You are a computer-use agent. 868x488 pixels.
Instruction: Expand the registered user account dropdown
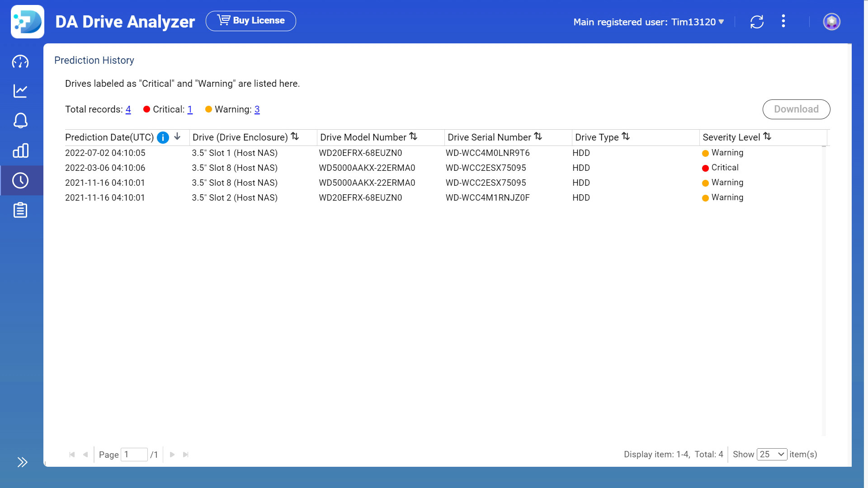pos(720,22)
